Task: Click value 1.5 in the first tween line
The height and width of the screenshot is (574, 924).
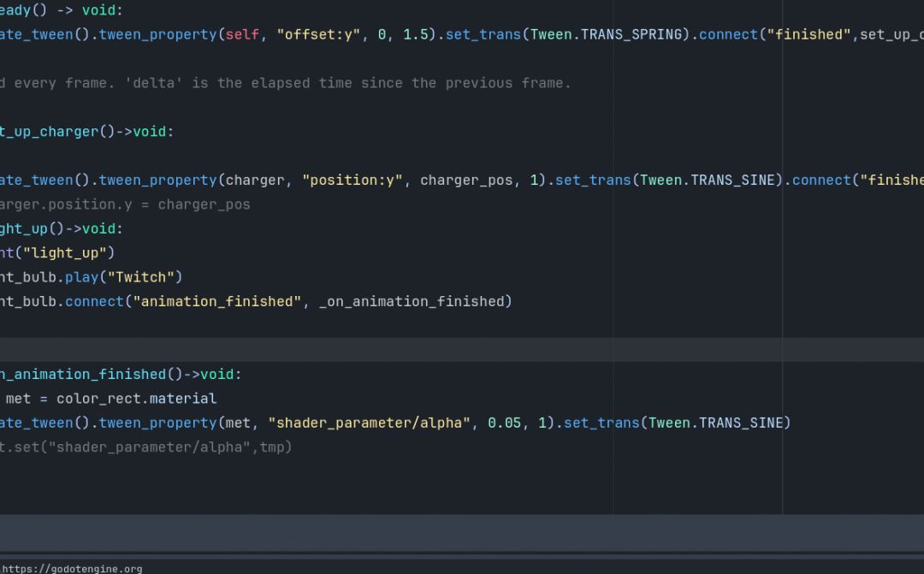Action: coord(416,35)
